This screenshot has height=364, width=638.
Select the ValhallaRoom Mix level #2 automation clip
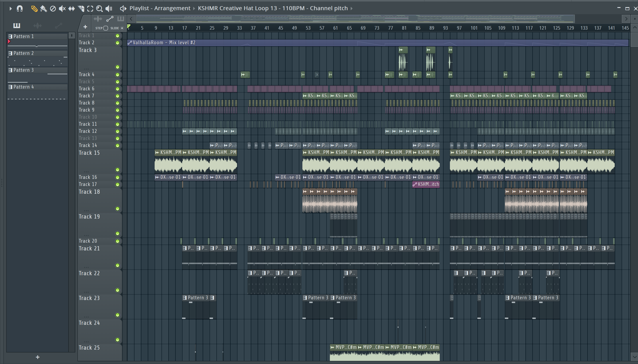point(378,43)
